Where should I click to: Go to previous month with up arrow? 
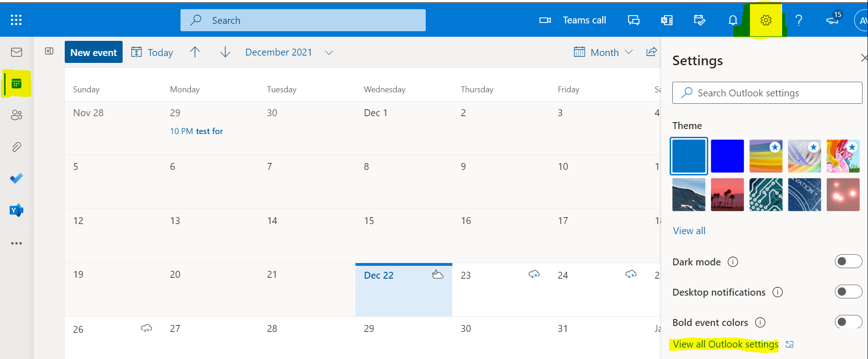(195, 52)
